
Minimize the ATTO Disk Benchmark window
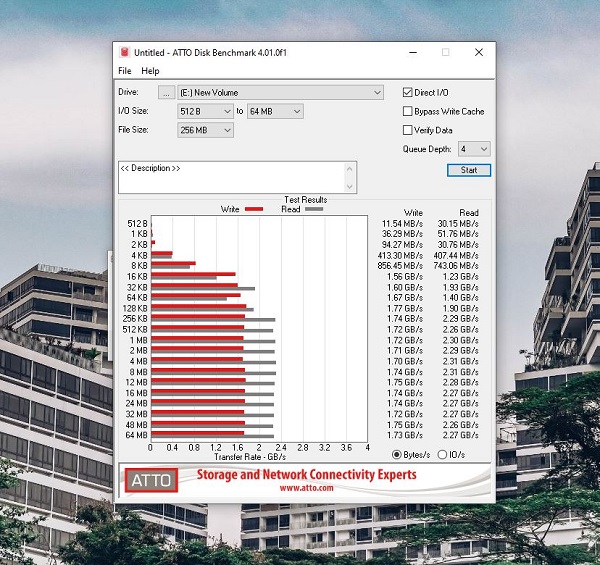[412, 52]
